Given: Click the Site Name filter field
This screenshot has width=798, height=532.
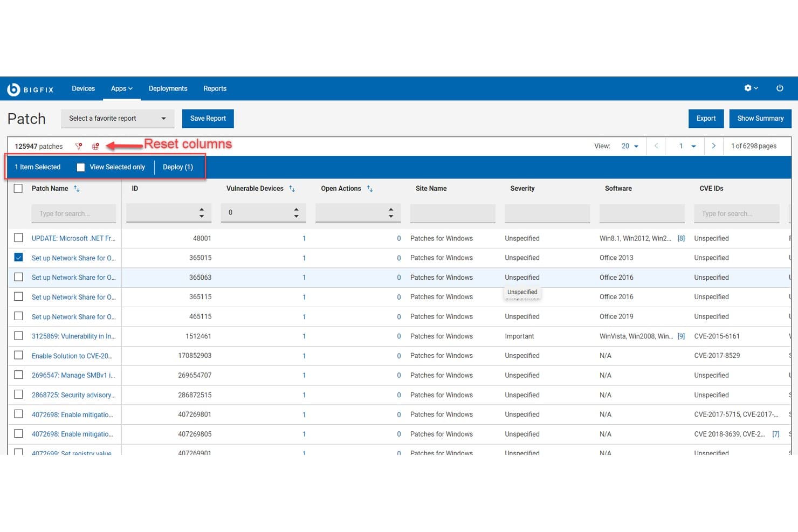Looking at the screenshot, I should 453,213.
